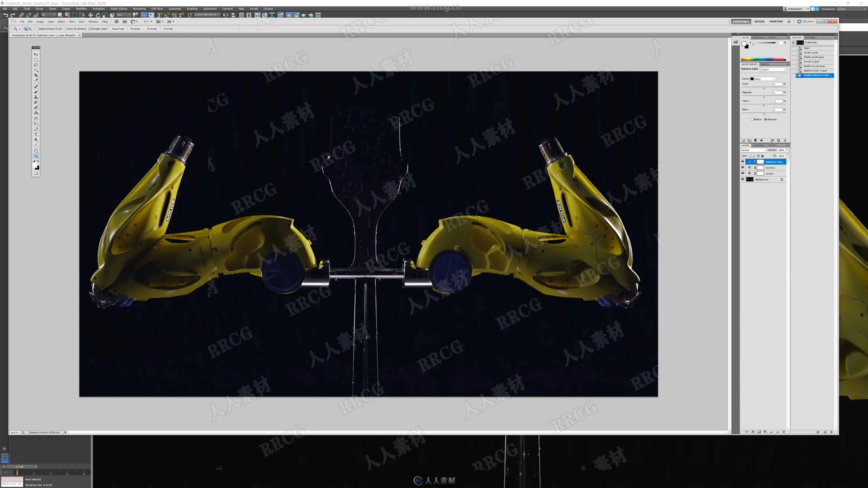Click the Actual Pixels button
This screenshot has height=488, width=868.
118,29
